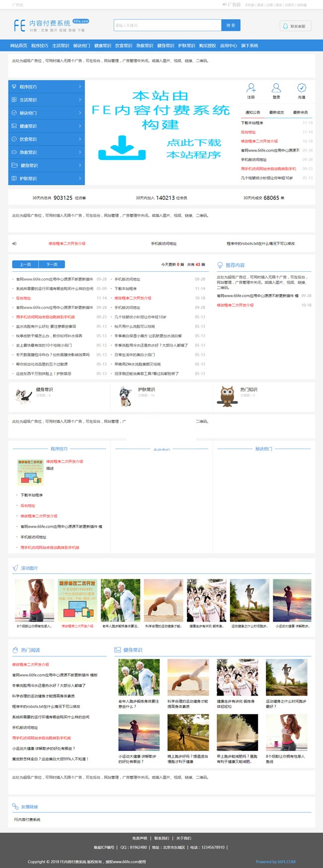Viewport: 323px width, 868px height.
Task: Expand 健身常识 sidebar chevron
Action: click(x=80, y=165)
